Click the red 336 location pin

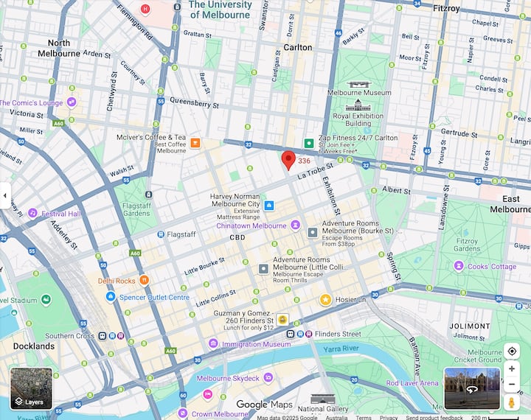288,159
